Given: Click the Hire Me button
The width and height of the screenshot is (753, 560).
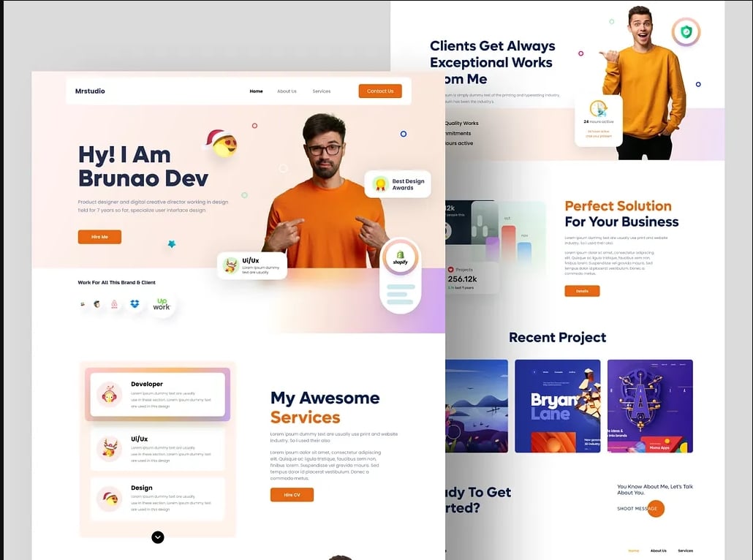Looking at the screenshot, I should coord(99,236).
